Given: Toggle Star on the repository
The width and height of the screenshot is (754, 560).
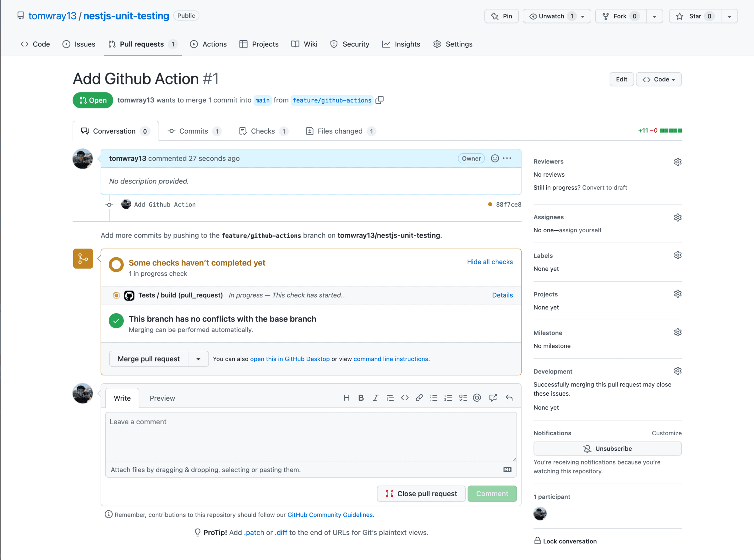Looking at the screenshot, I should point(694,16).
